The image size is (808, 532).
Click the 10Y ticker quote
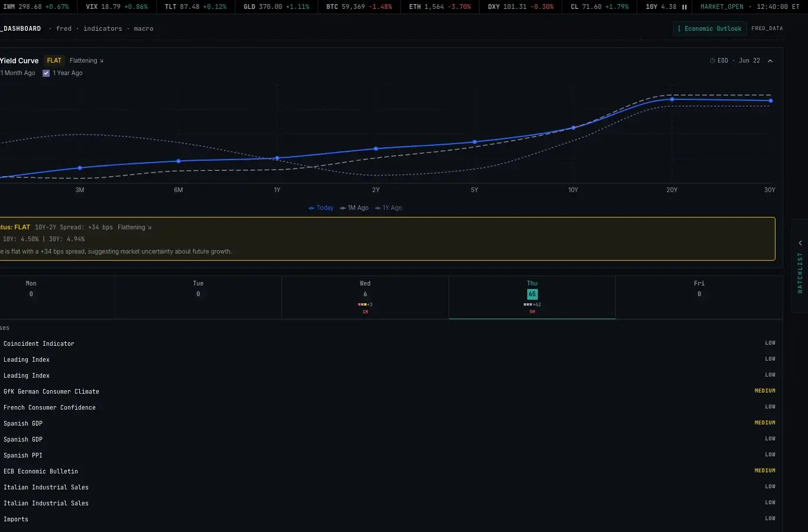661,7
